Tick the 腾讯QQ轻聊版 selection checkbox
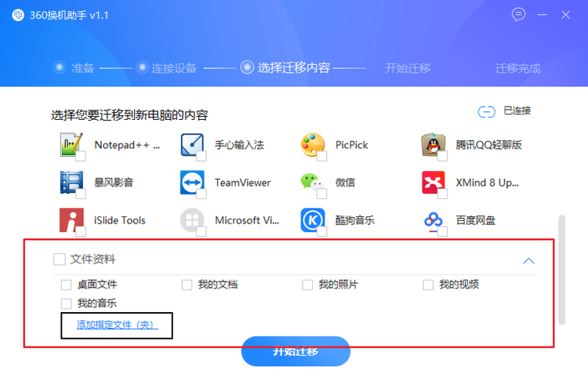Image resolution: width=588 pixels, height=392 pixels. [442, 156]
